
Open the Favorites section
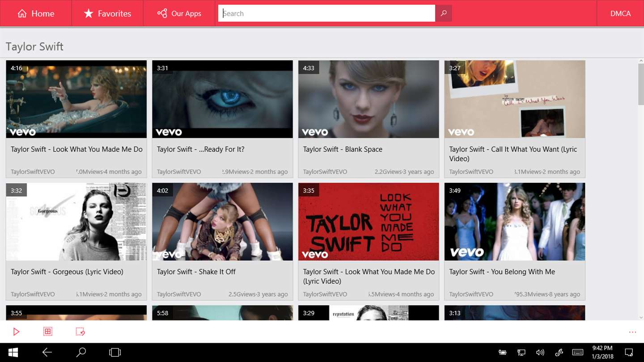107,13
